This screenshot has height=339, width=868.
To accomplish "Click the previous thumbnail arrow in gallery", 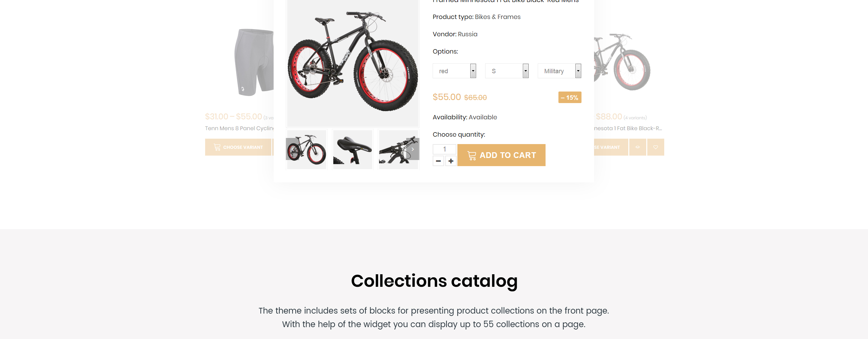I will (x=292, y=149).
